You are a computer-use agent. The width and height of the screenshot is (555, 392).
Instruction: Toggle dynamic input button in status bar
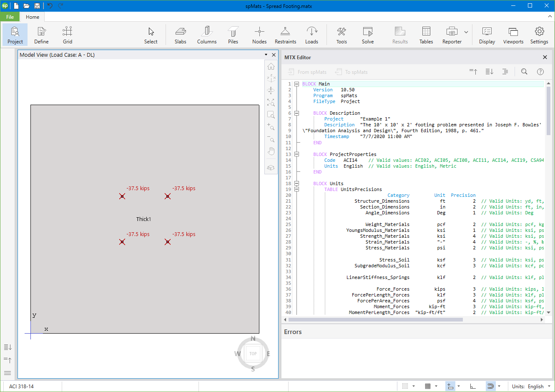(450, 386)
